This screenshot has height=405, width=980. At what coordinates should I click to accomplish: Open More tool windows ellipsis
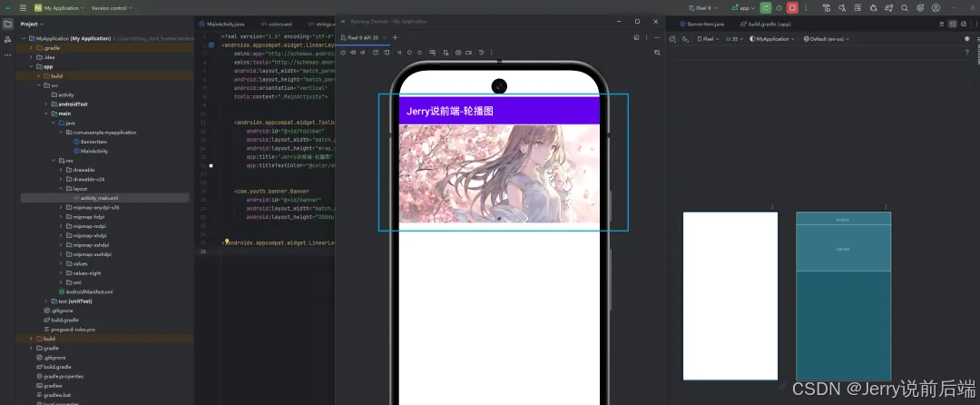7,55
